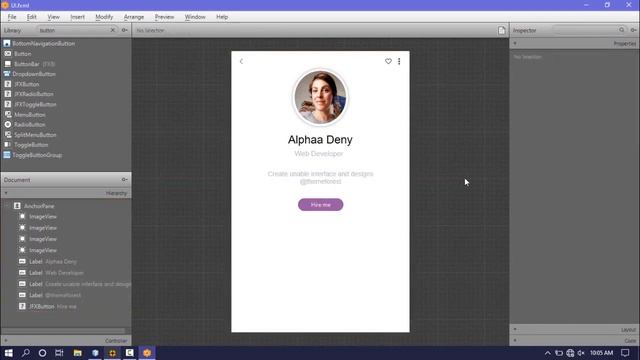Open Windows taskbar search
The height and width of the screenshot is (360, 640).
point(26,353)
